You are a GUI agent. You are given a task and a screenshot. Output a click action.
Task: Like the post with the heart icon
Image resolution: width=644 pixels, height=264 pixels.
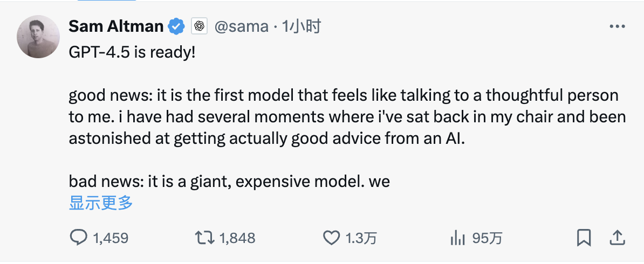pos(331,238)
